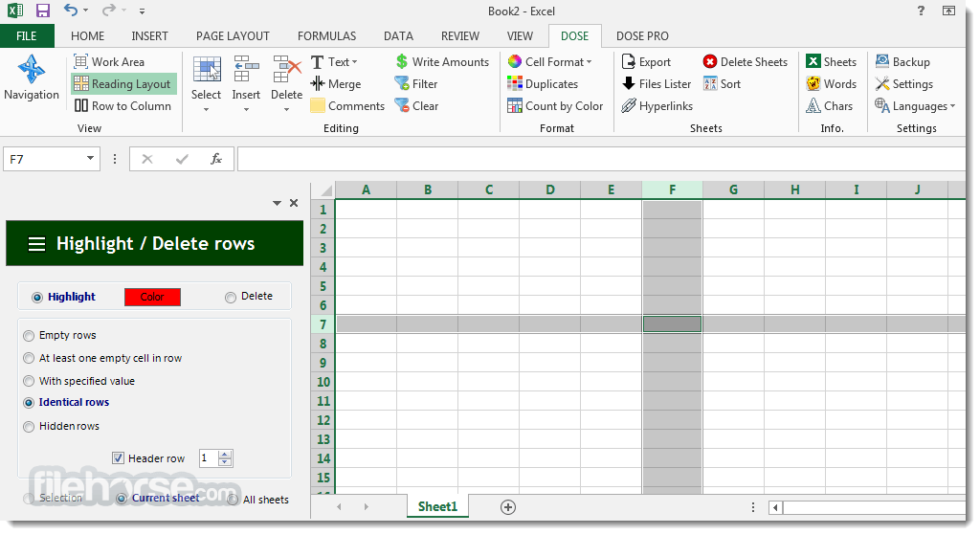The width and height of the screenshot is (980, 535).
Task: Open the Duplicates tool
Action: pos(543,84)
